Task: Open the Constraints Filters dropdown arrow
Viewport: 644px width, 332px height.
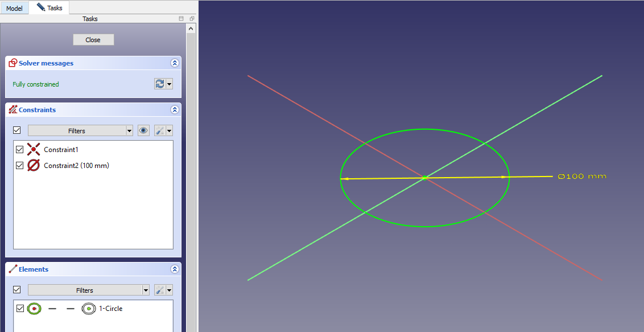Action: pos(129,130)
